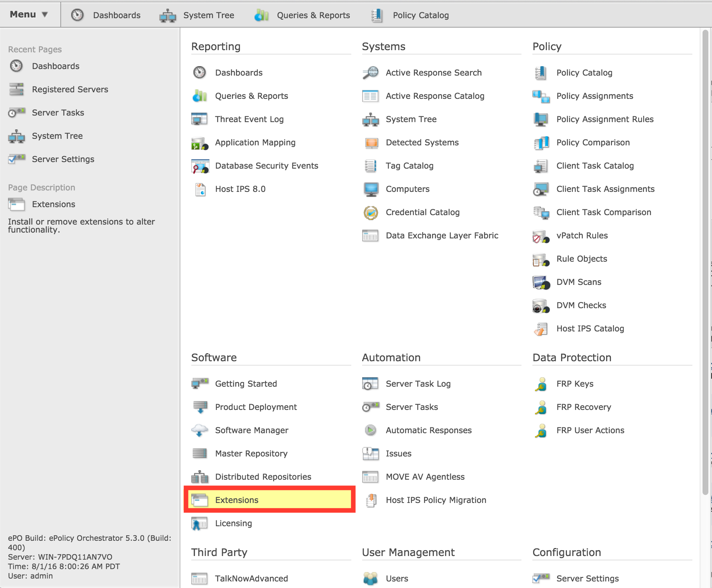Select Policy Catalog in Policy section
Screen dimensions: 712x588
[x=573, y=73]
